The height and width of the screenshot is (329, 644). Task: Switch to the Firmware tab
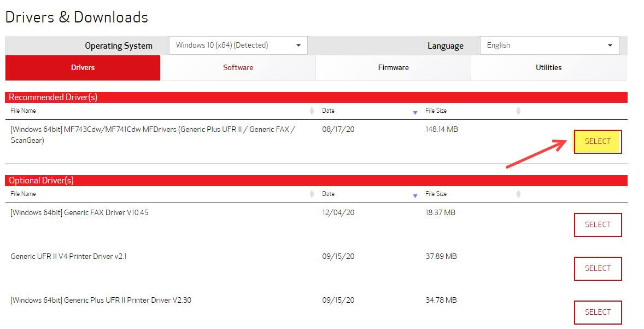coord(393,67)
